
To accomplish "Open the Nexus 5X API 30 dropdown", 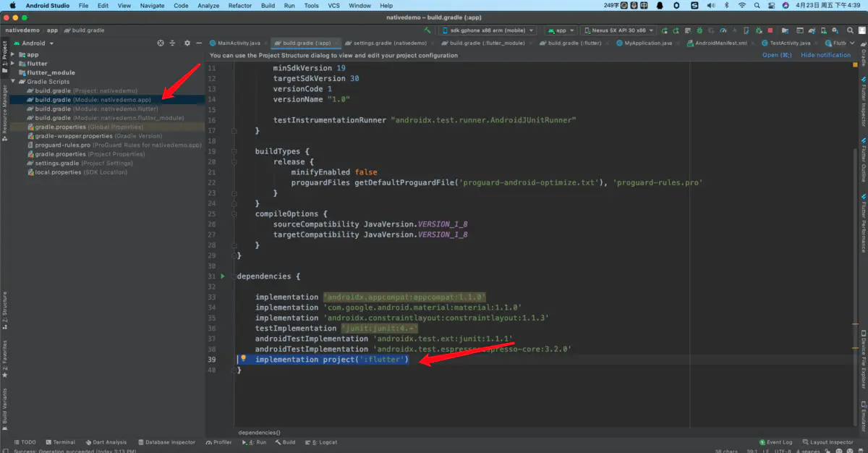I will pyautogui.click(x=618, y=30).
